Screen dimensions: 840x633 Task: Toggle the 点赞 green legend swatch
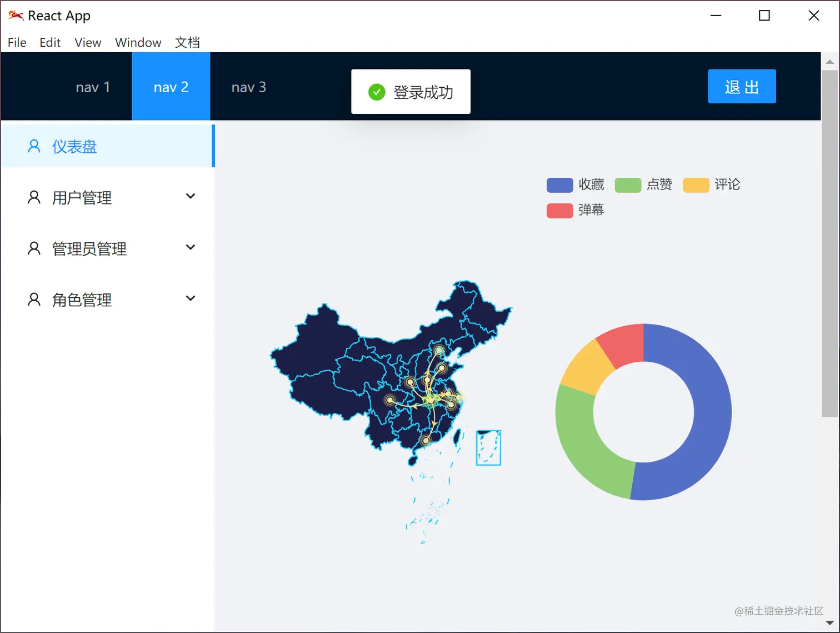628,185
